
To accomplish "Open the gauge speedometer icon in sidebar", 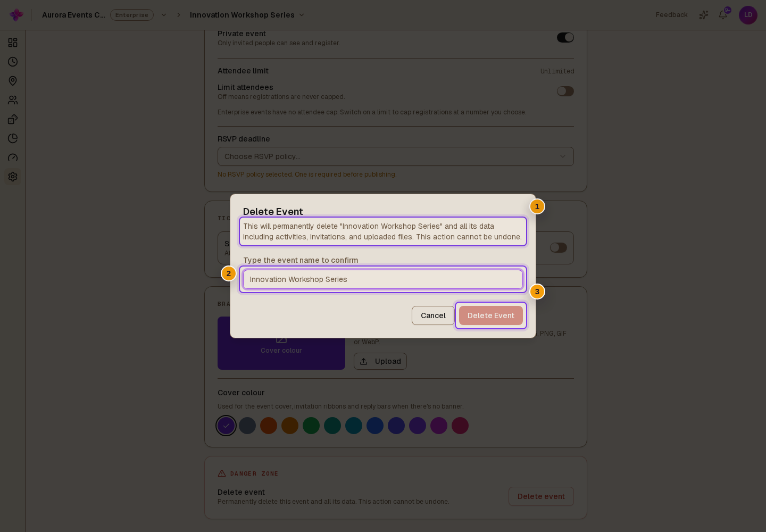I will click(x=13, y=157).
